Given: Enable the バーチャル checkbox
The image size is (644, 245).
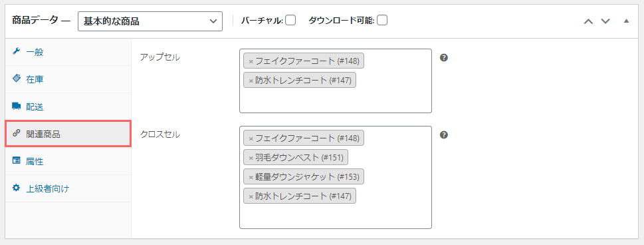Looking at the screenshot, I should 290,20.
